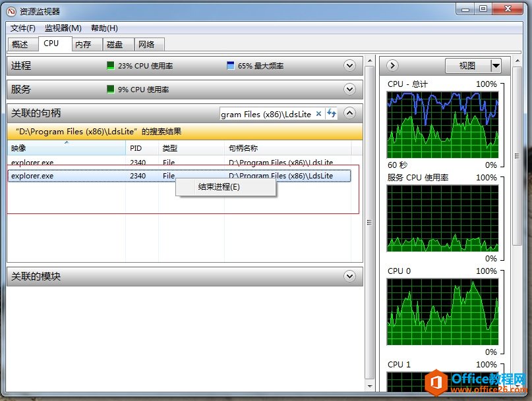Viewport: 532px width, 401px height.
Task: Switch to the 网络 tab
Action: pos(146,44)
